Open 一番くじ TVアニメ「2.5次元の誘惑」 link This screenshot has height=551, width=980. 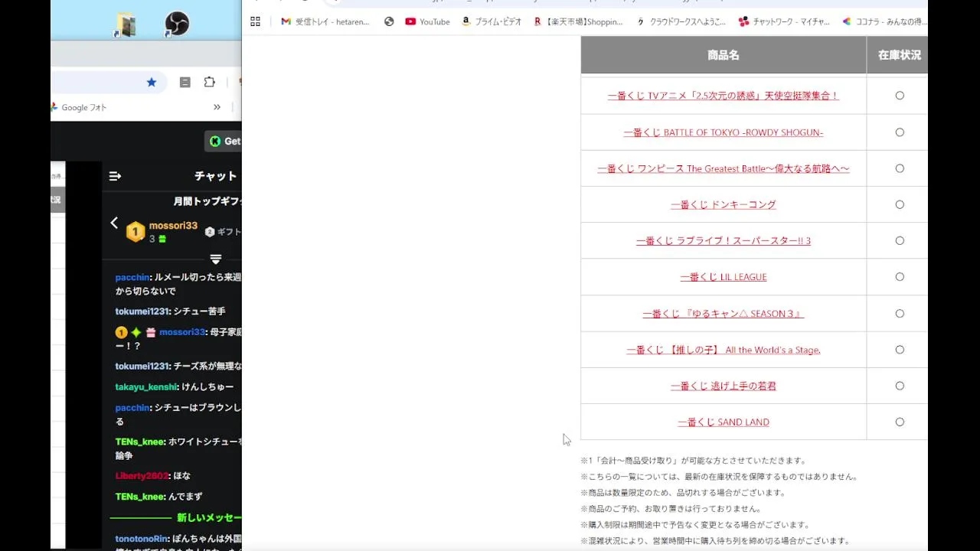[x=724, y=96]
